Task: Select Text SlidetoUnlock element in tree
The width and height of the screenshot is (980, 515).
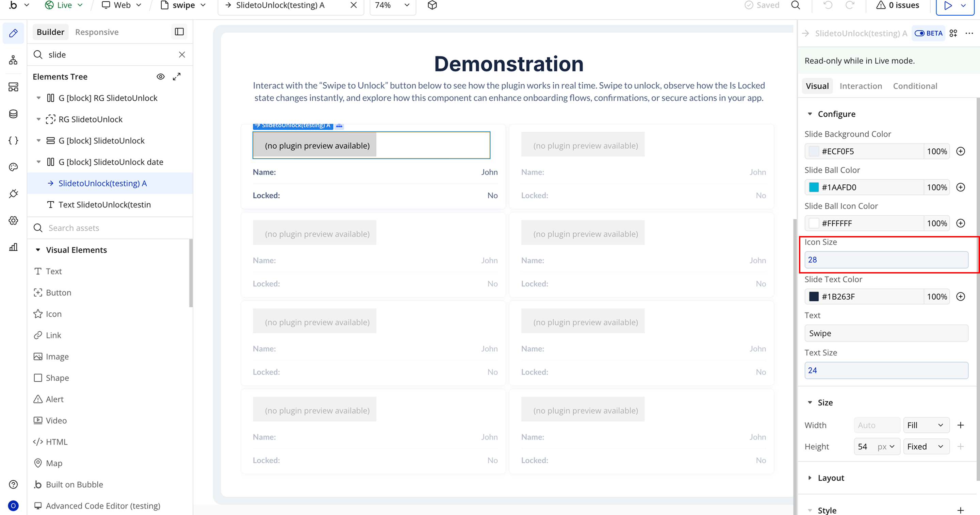Action: pyautogui.click(x=104, y=205)
